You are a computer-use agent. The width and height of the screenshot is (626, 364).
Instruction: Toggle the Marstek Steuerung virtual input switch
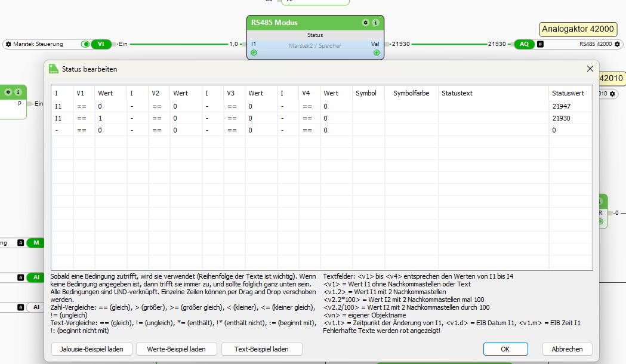[x=85, y=44]
